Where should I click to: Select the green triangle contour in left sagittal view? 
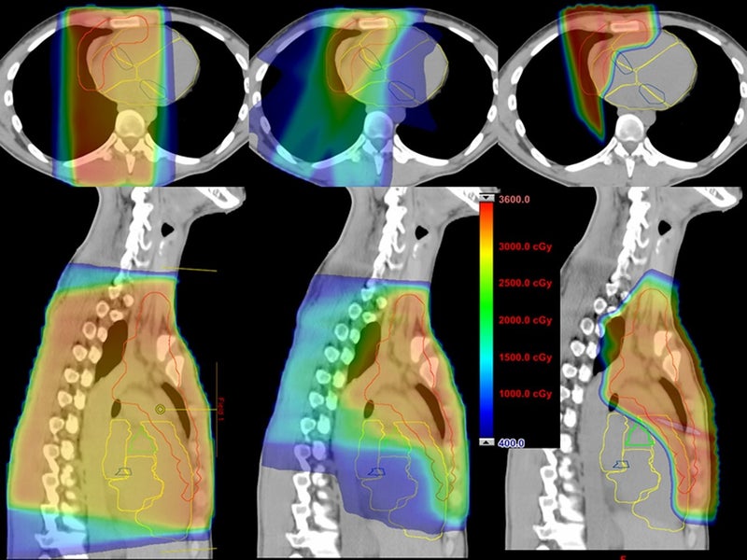pos(142,441)
